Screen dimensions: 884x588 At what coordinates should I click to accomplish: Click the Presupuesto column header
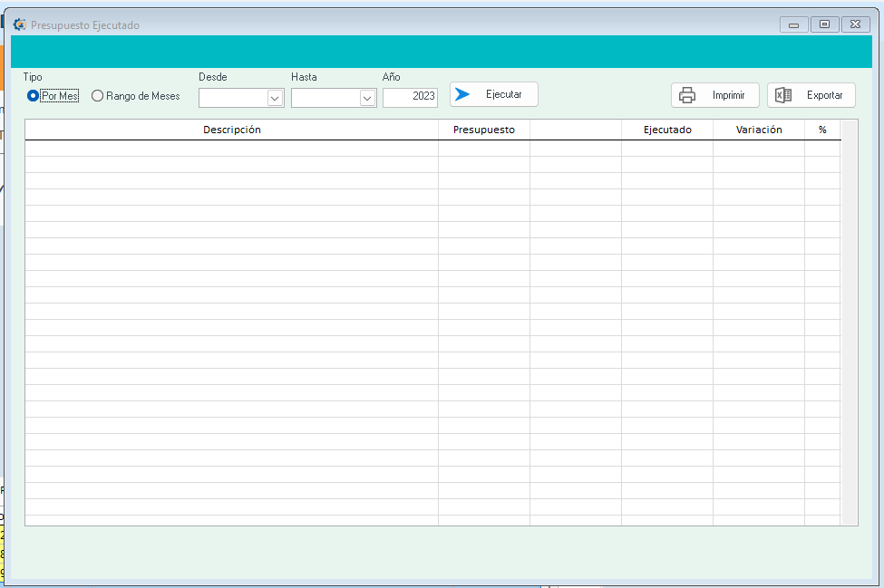483,130
